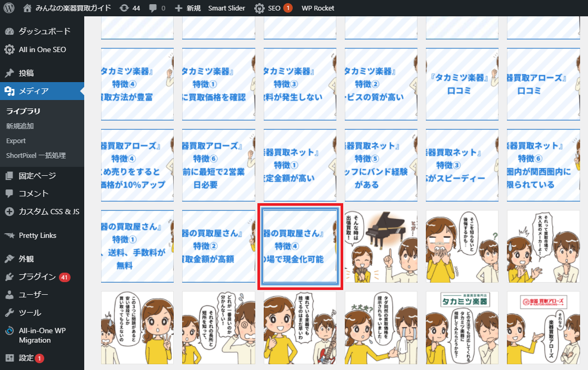Open the home icon site link
588x370 pixels.
point(27,8)
